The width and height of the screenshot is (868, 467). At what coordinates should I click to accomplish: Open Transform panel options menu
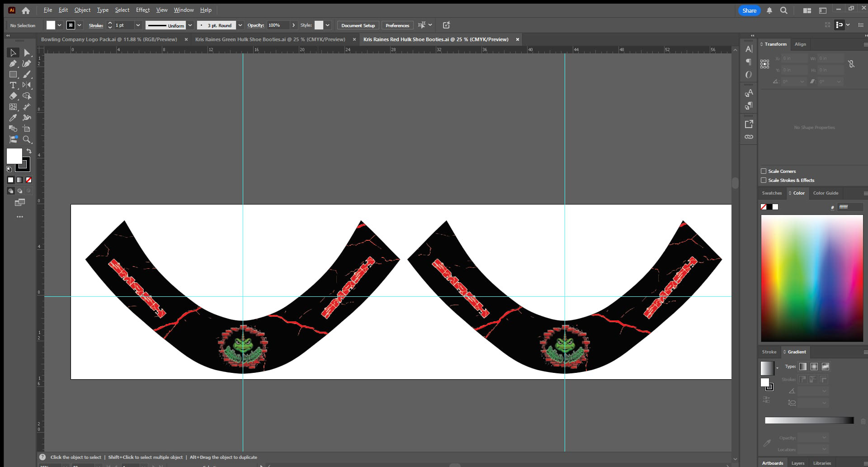pyautogui.click(x=865, y=44)
